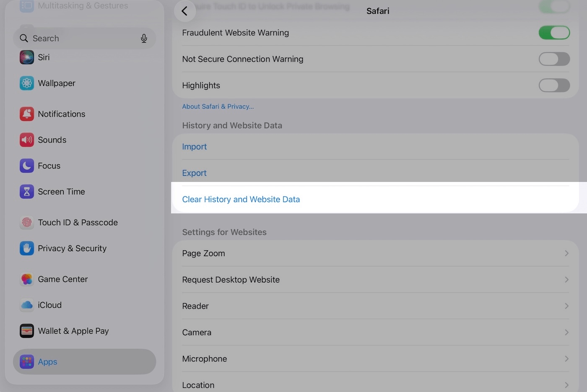This screenshot has height=392, width=587.
Task: Tap the iCloud cloud icon
Action: (x=27, y=305)
